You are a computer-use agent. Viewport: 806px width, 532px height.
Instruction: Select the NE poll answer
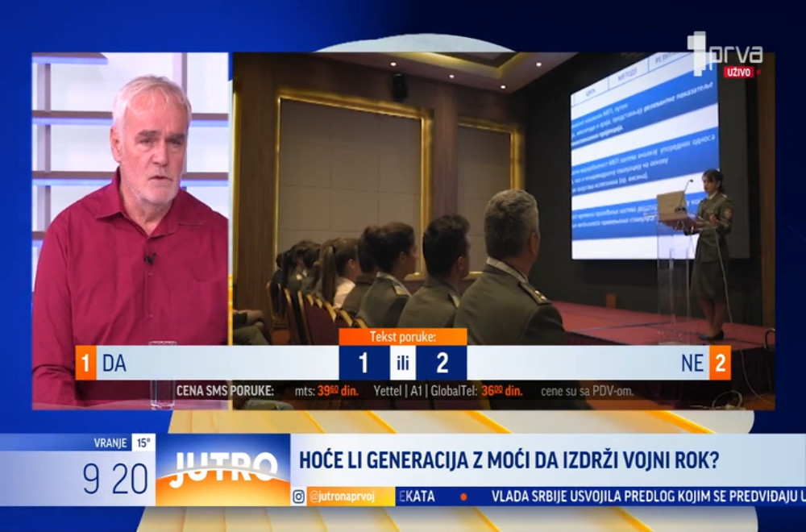tap(692, 363)
